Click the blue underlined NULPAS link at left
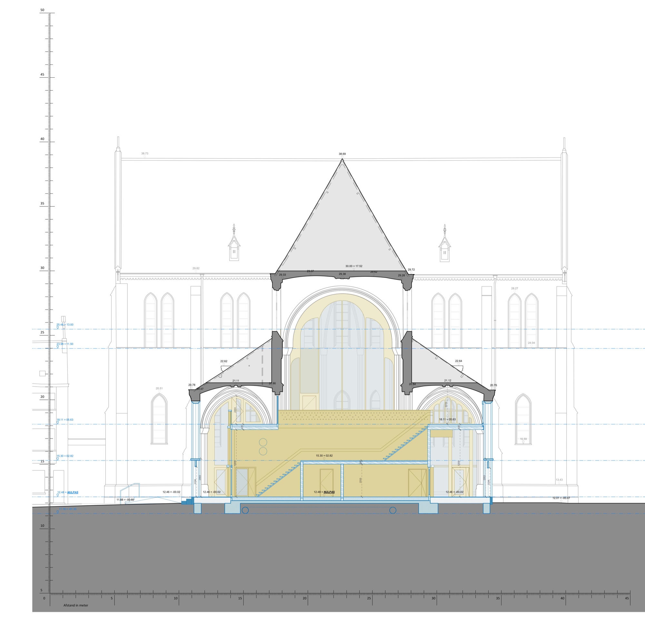Image resolution: width=645 pixels, height=644 pixels. [73, 492]
